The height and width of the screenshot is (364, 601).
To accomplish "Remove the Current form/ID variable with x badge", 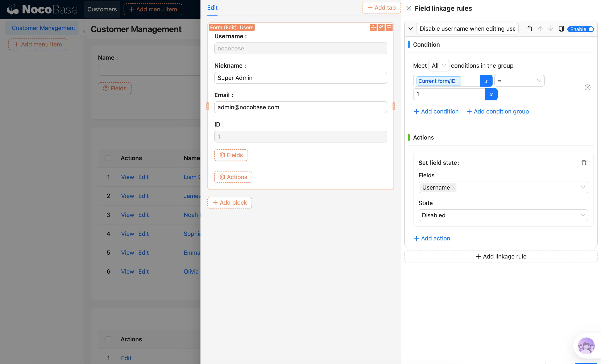I will tap(486, 81).
